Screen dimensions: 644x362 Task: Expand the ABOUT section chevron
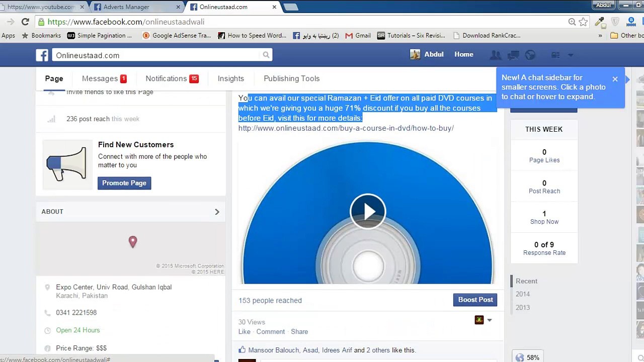coord(217,212)
